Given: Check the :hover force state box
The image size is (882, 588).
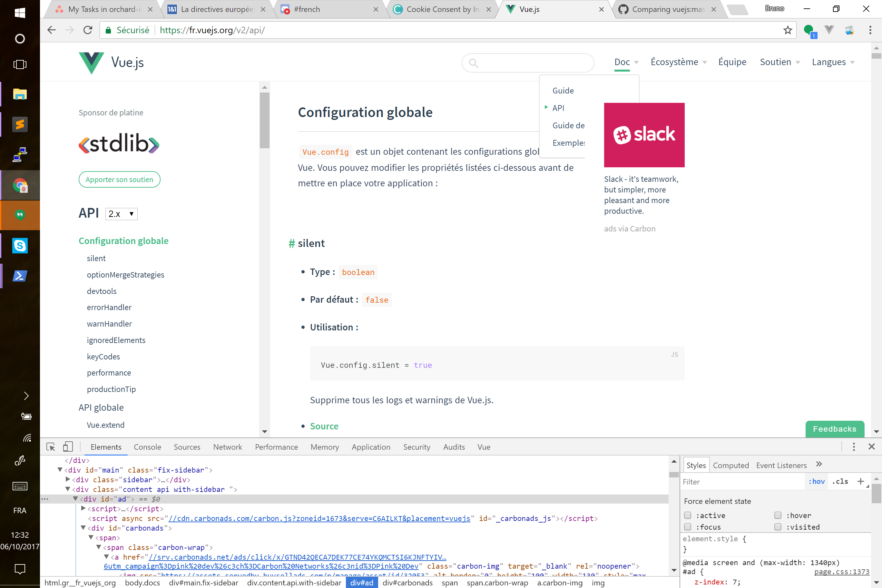Looking at the screenshot, I should pyautogui.click(x=778, y=515).
